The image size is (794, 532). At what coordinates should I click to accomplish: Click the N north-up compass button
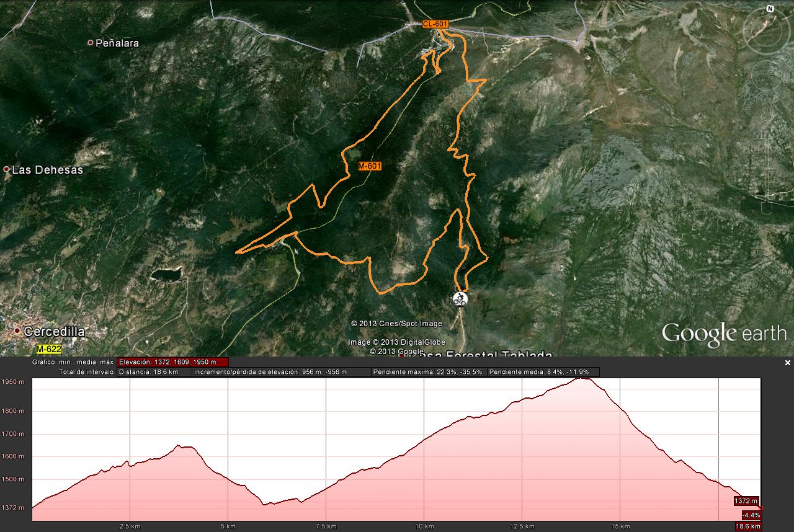[770, 9]
